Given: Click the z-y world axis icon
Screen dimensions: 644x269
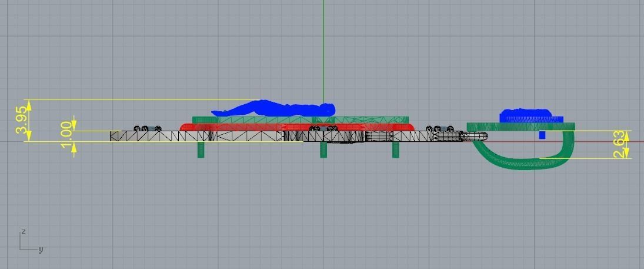Looking at the screenshot, I should pos(31,241).
